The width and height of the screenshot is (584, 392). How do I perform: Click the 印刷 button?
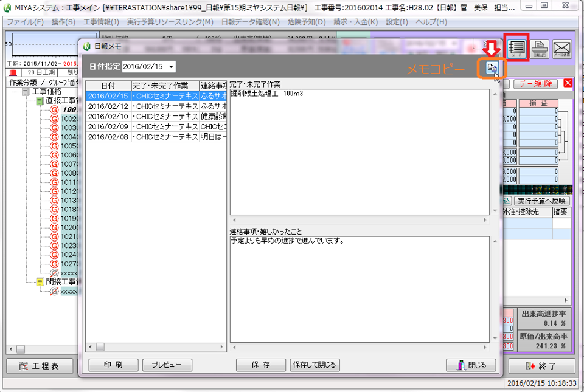[113, 365]
